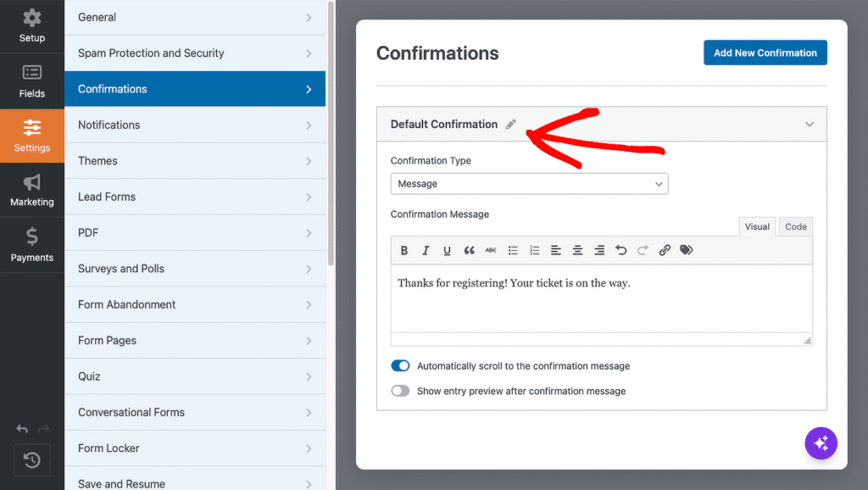Open the revisions history icon
This screenshot has width=868, height=490.
32,459
